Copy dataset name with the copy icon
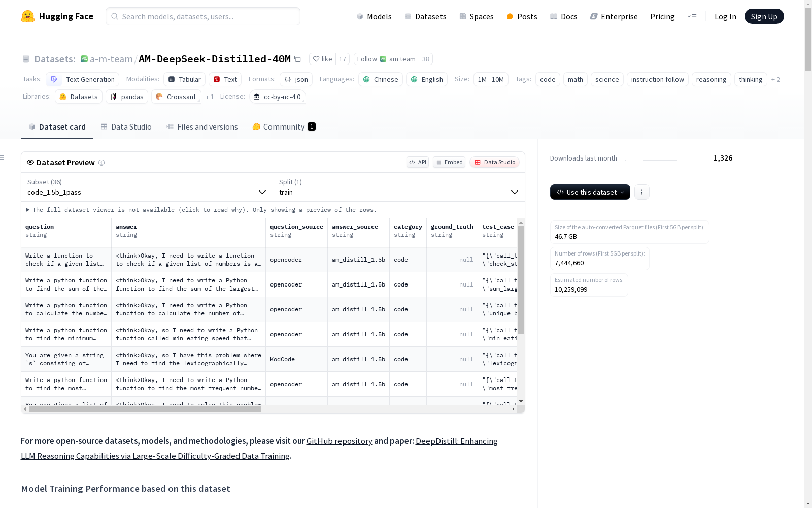The image size is (812, 508). tap(298, 59)
